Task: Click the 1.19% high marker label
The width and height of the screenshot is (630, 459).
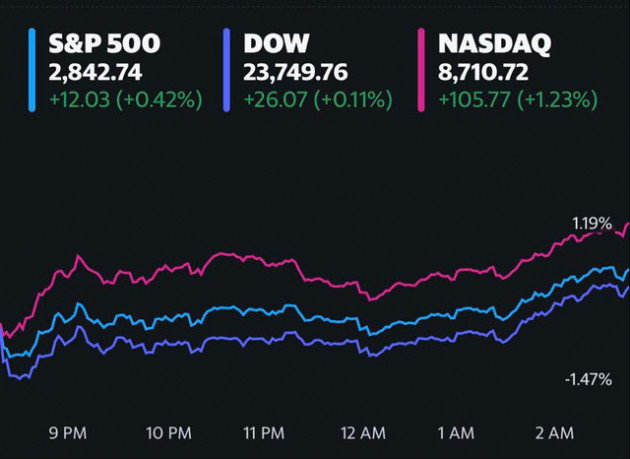Action: (590, 224)
